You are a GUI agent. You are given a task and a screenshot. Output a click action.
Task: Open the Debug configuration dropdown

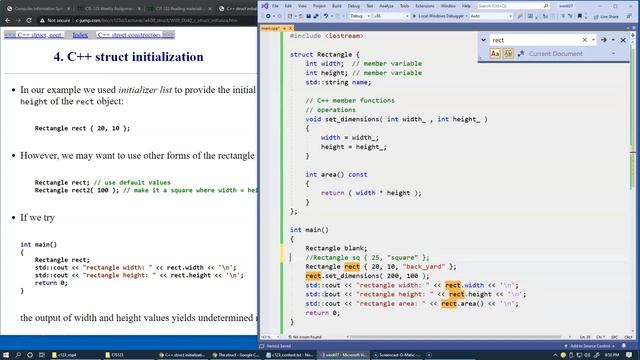(x=360, y=16)
